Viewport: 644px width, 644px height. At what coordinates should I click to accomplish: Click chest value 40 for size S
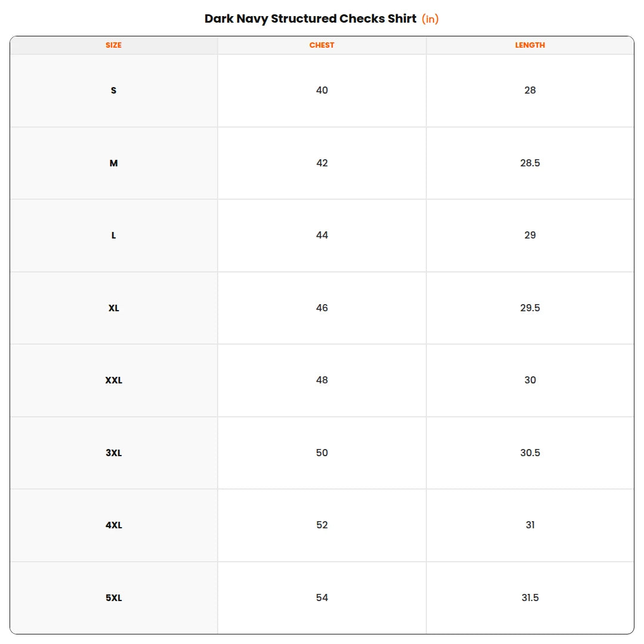[x=322, y=91]
